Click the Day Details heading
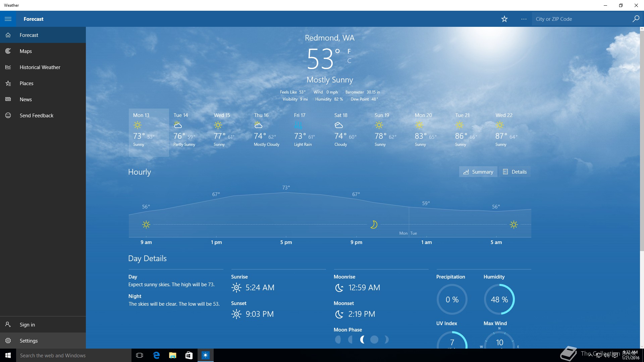644x362 pixels. coord(147,258)
